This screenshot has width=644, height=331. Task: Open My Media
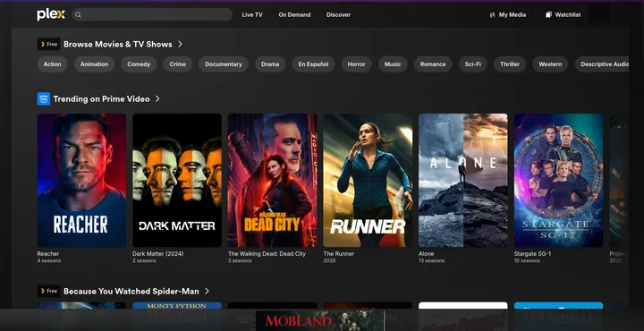[508, 15]
